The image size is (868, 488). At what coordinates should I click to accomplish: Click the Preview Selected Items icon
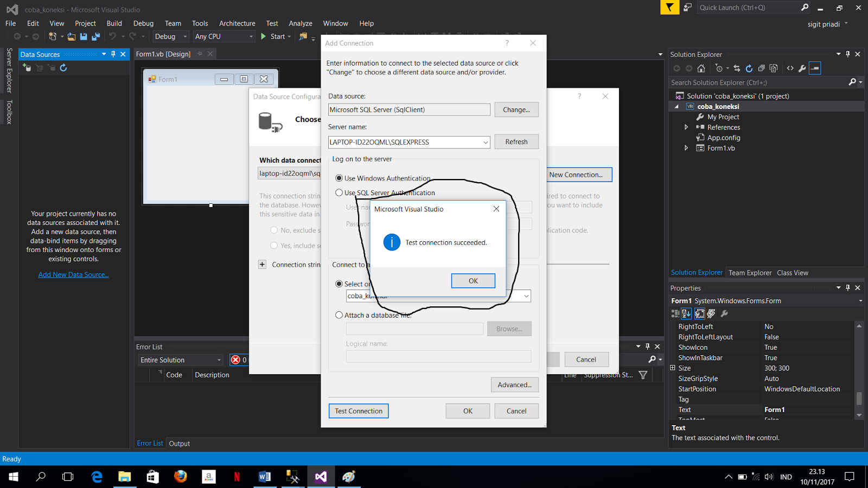pos(815,68)
